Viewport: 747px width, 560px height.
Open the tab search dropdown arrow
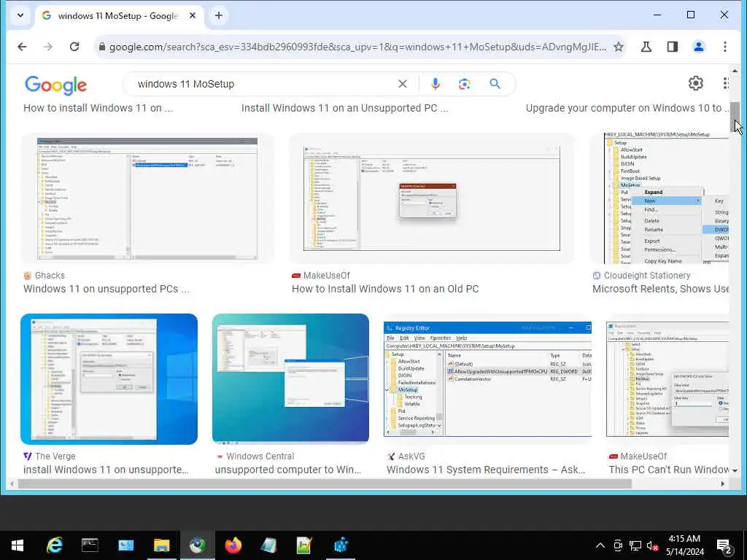coord(20,15)
